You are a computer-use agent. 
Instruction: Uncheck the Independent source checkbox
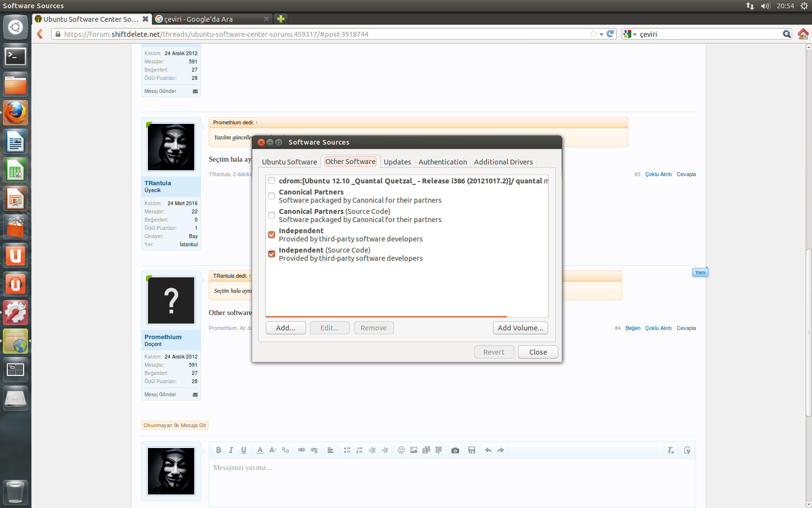272,235
